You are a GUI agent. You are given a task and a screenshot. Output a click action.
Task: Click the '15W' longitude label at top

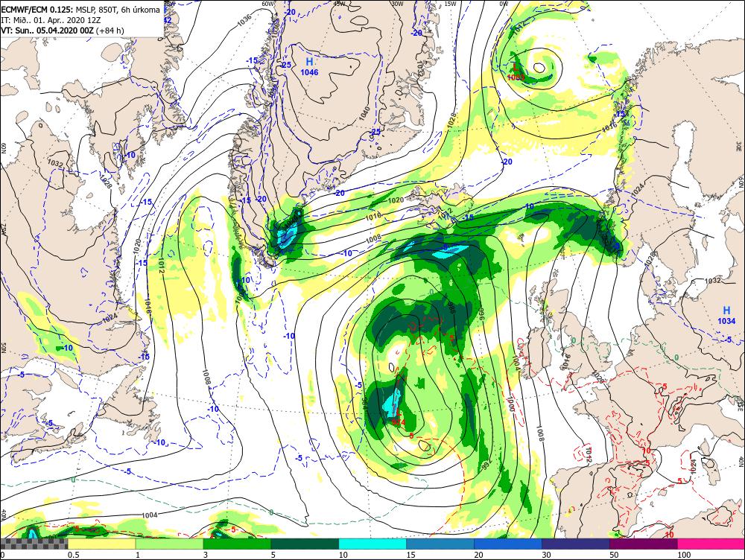pyautogui.click(x=450, y=3)
